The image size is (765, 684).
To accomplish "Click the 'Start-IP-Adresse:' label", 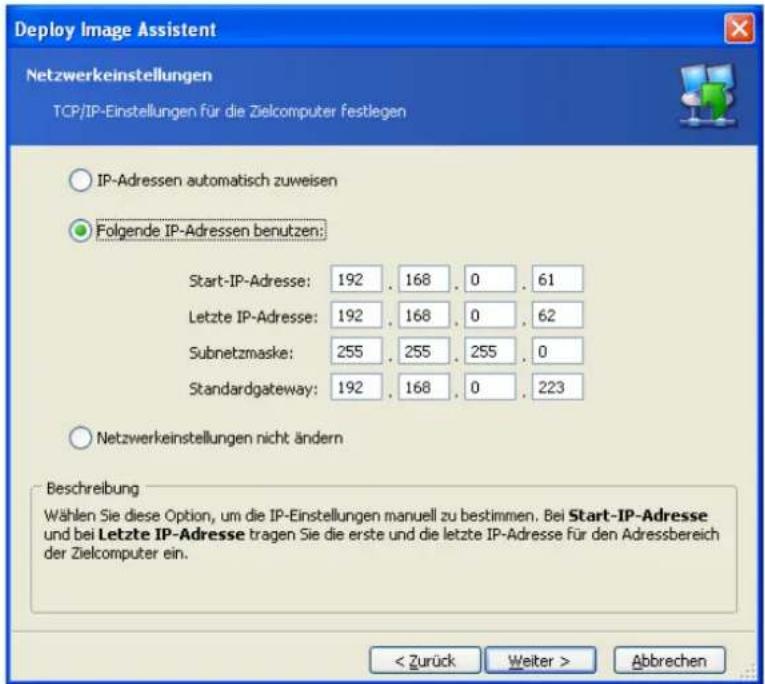I will click(249, 281).
